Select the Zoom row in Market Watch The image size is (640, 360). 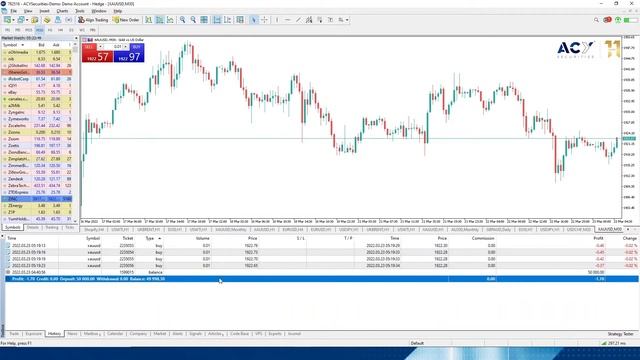(37, 139)
